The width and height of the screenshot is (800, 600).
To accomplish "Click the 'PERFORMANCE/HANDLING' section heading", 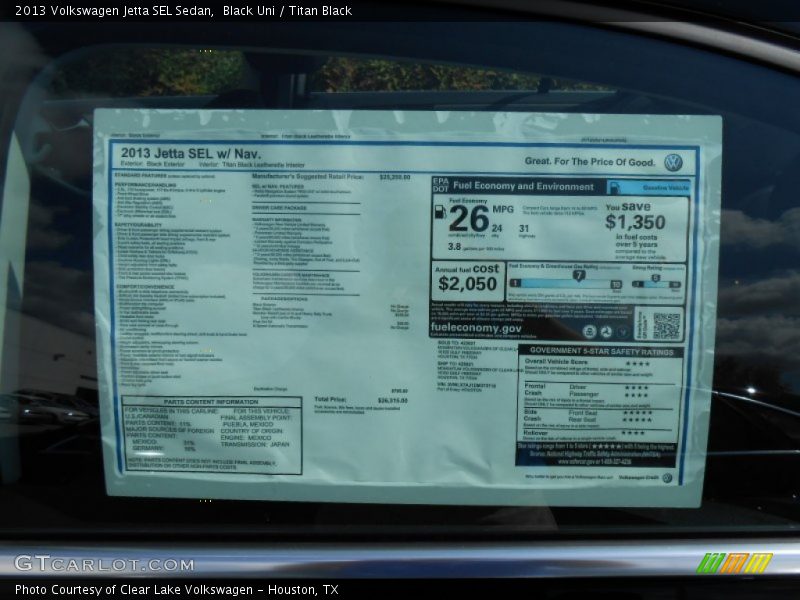I will [x=145, y=185].
